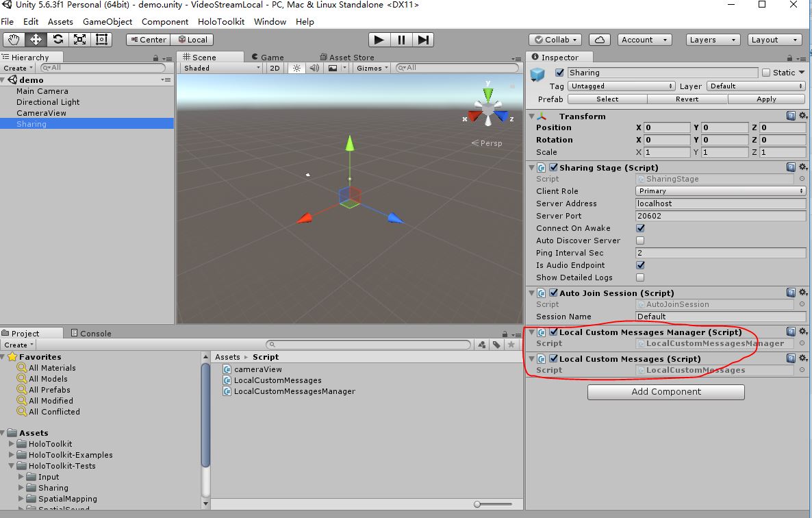
Task: Disable Sharing Stage script component
Action: tap(554, 167)
